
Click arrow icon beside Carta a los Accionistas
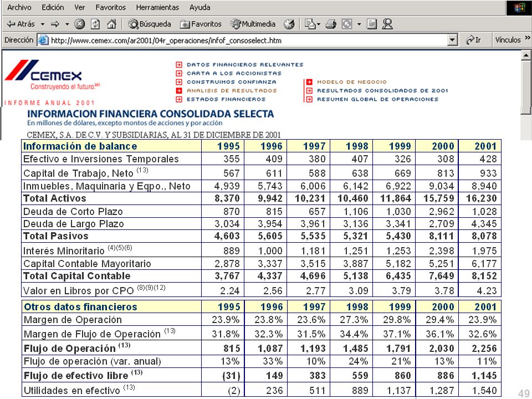tap(179, 73)
